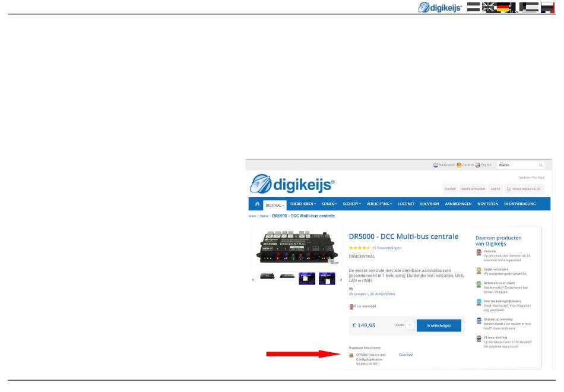Click the file icon beside DR5000 Drivers attachment
Image resolution: width=564 pixels, height=392 pixels.
click(351, 355)
